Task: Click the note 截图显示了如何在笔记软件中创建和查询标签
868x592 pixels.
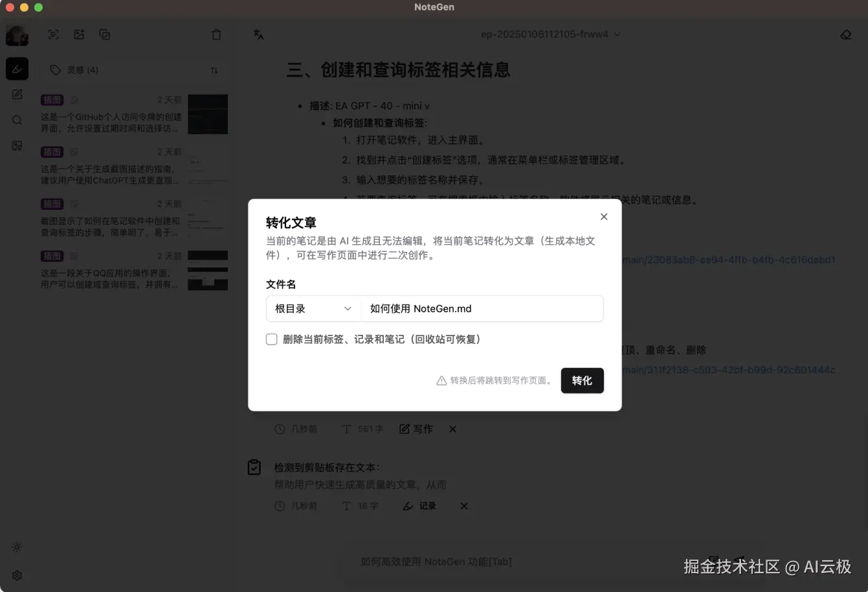Action: [111, 227]
